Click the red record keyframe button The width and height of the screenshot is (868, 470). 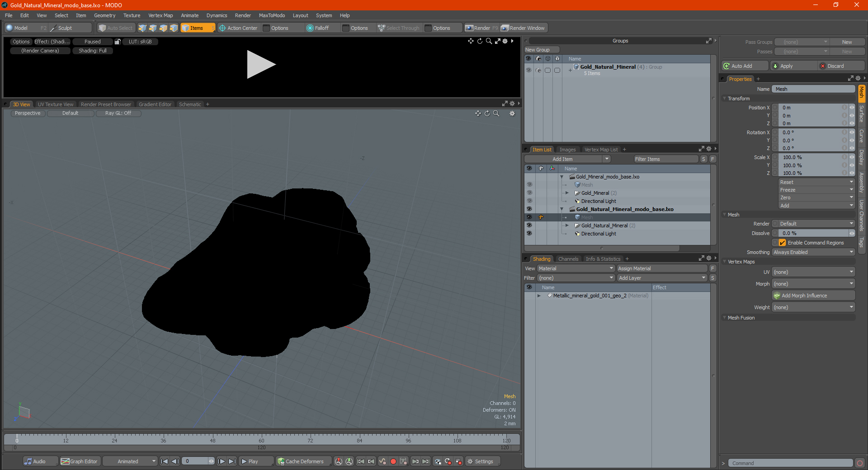click(x=393, y=461)
